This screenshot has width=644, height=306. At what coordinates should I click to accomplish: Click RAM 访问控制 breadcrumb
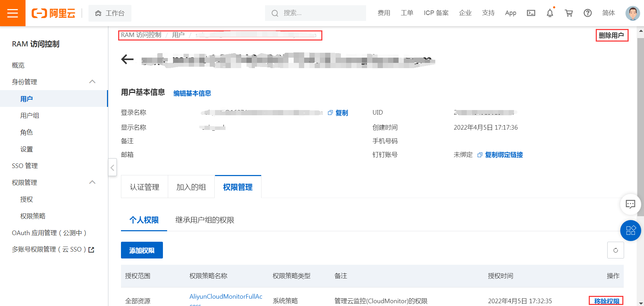click(x=141, y=35)
